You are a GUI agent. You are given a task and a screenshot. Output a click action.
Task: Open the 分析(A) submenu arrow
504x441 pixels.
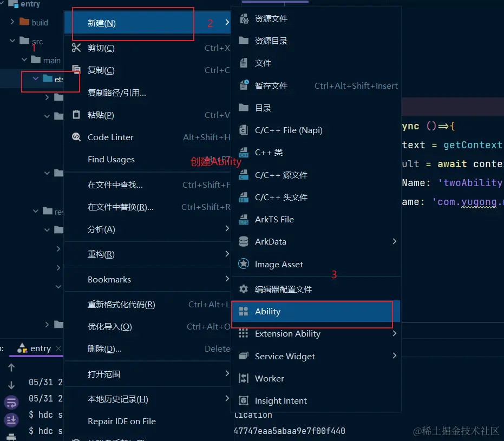[227, 228]
